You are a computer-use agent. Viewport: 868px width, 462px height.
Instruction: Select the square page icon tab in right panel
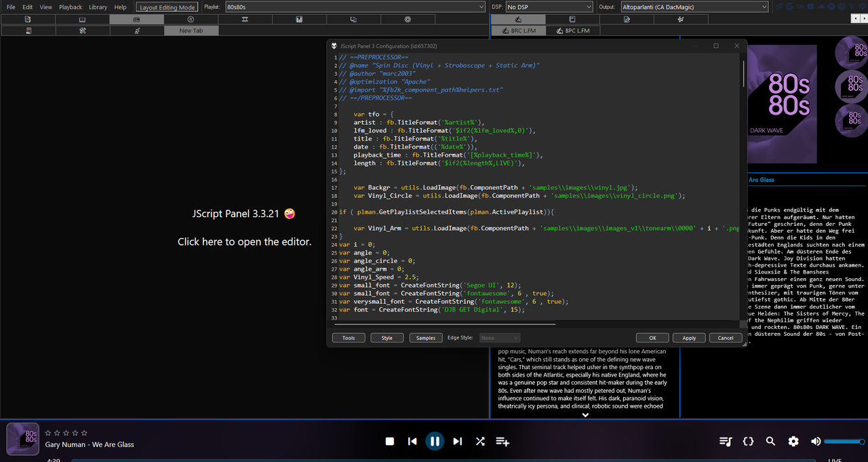572,20
